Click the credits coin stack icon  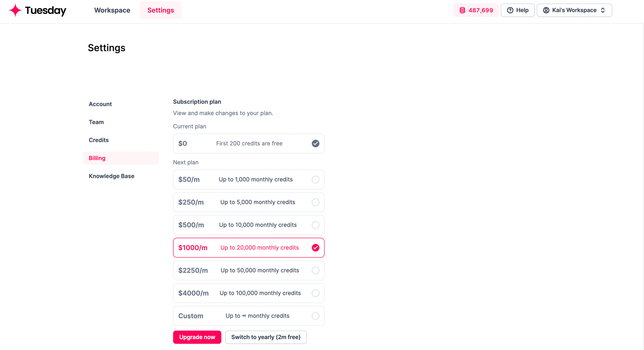462,10
